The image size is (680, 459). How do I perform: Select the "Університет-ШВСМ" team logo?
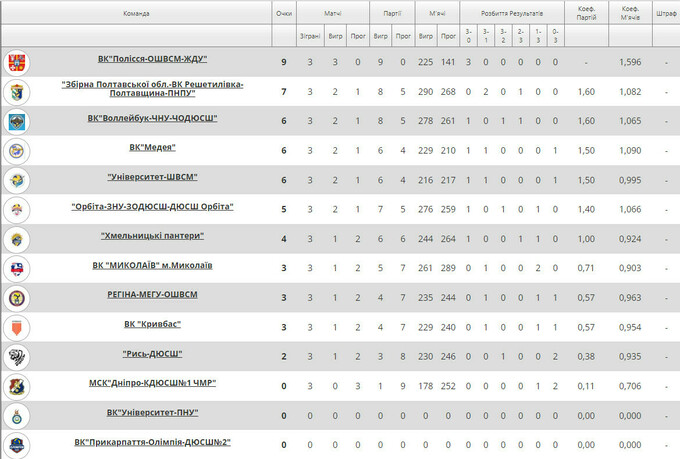coord(17,180)
